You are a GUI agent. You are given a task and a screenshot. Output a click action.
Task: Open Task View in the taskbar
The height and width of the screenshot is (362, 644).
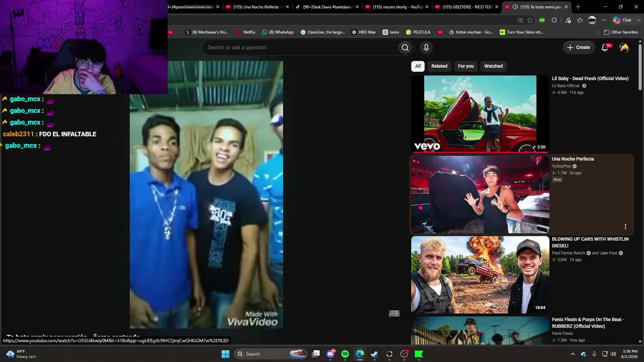(316, 354)
